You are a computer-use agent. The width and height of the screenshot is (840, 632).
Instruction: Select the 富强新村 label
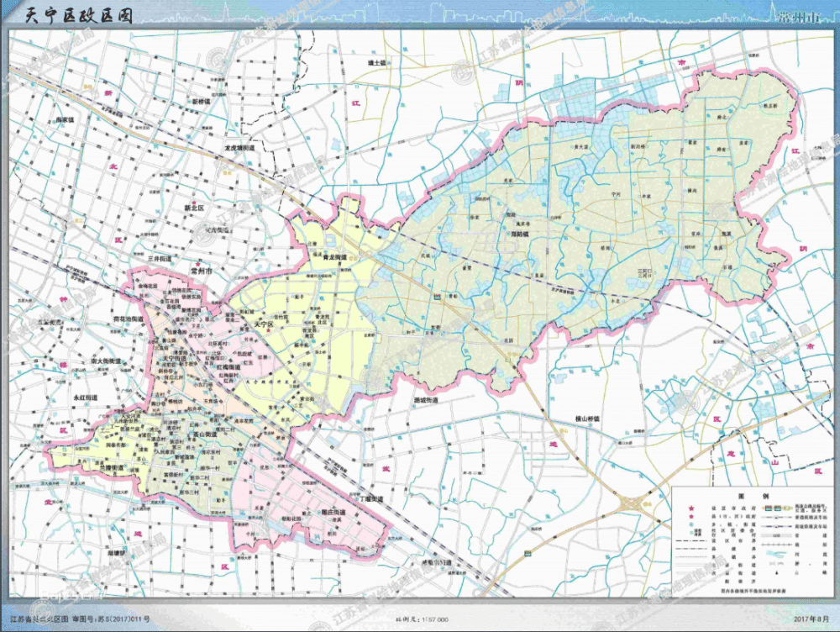point(174,474)
